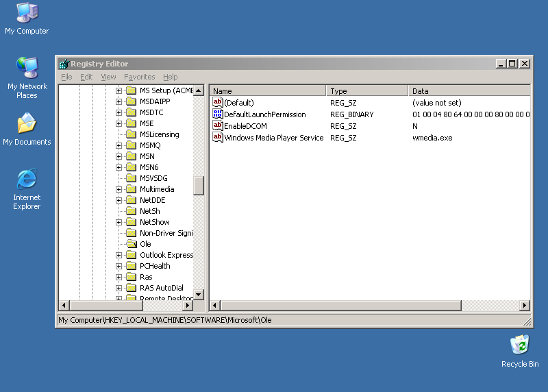Select the 'wmedia.exe' data cell
The height and width of the screenshot is (392, 548).
[x=432, y=138]
